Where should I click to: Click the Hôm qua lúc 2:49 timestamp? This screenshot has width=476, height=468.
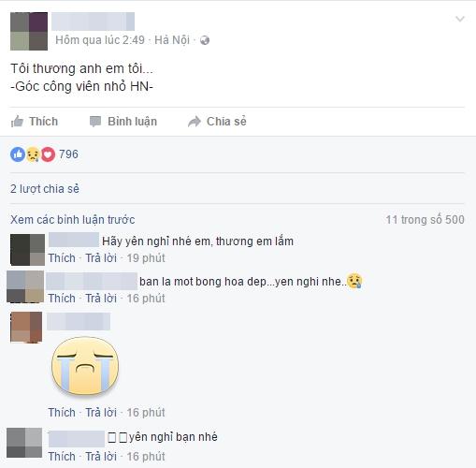100,40
